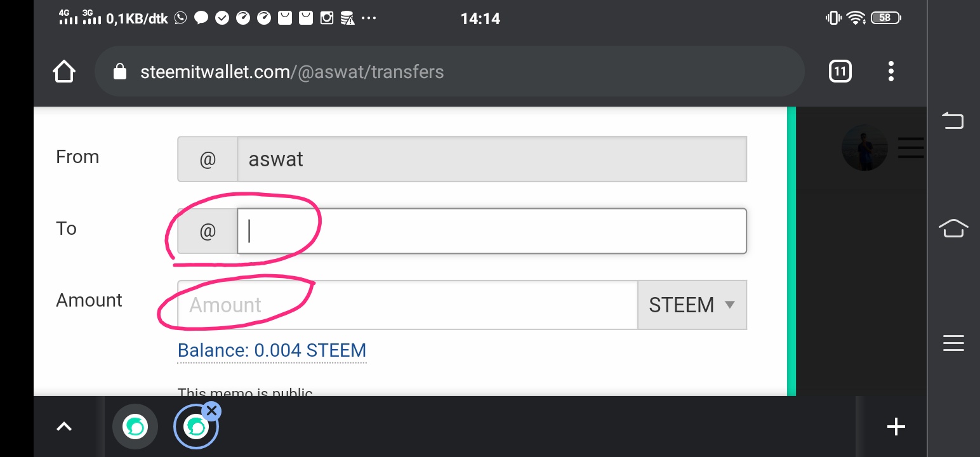Close the active Steemit tab
Viewport: 980px width, 457px height.
pyautogui.click(x=212, y=411)
